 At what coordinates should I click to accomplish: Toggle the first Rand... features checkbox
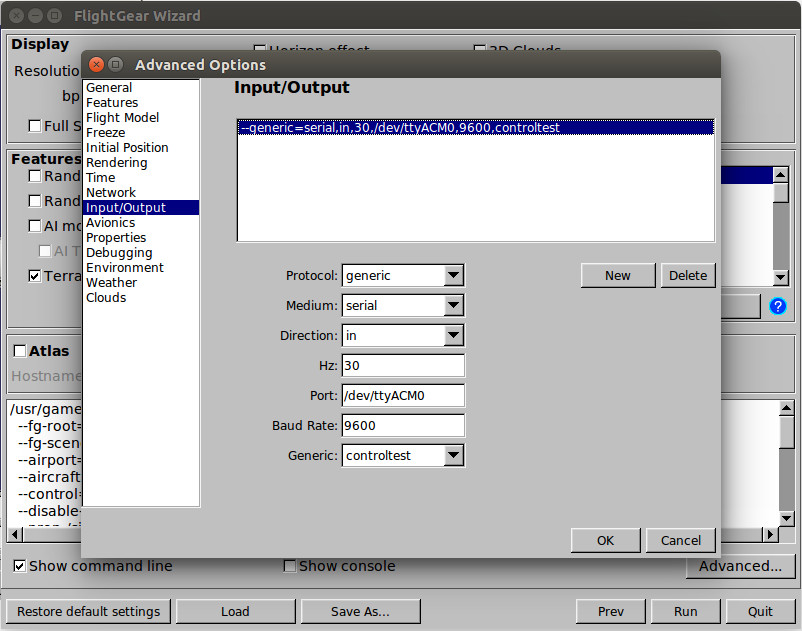coord(35,176)
